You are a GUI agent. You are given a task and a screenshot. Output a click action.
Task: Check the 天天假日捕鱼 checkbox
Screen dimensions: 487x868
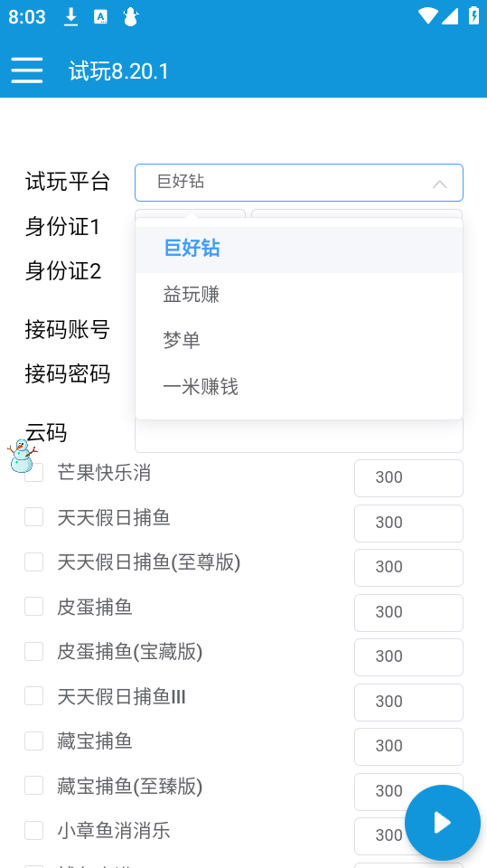click(33, 517)
